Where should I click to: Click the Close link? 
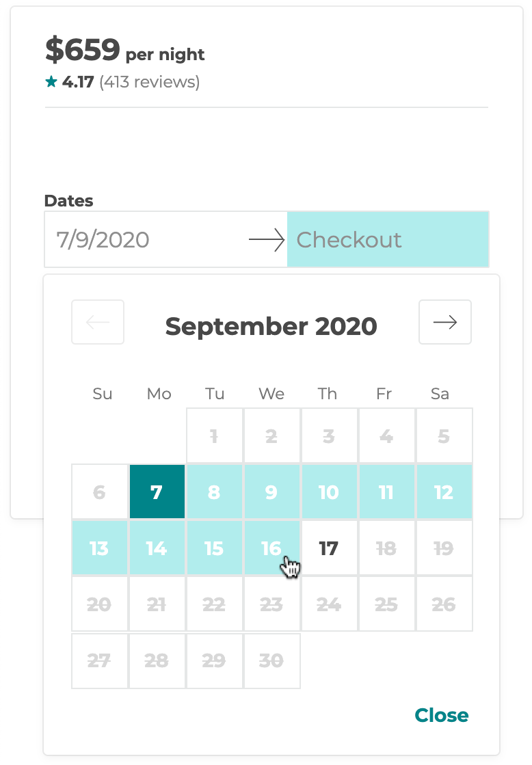pyautogui.click(x=441, y=715)
